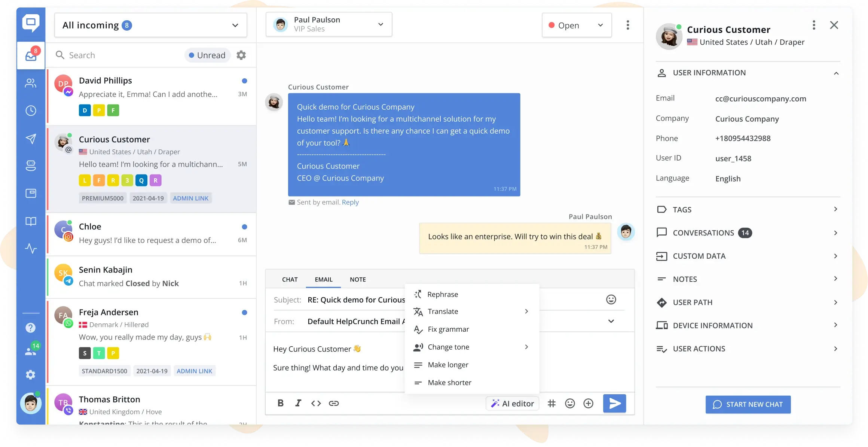
Task: Toggle the Unread filter button
Action: click(207, 55)
